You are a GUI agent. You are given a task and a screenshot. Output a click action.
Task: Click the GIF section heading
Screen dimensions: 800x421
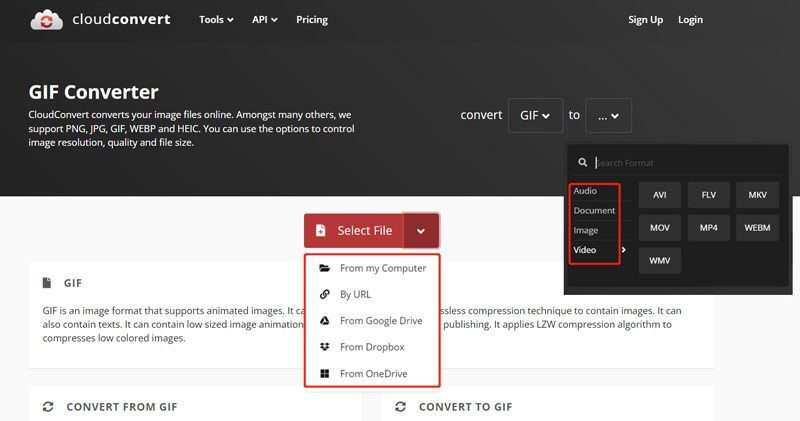pos(73,283)
